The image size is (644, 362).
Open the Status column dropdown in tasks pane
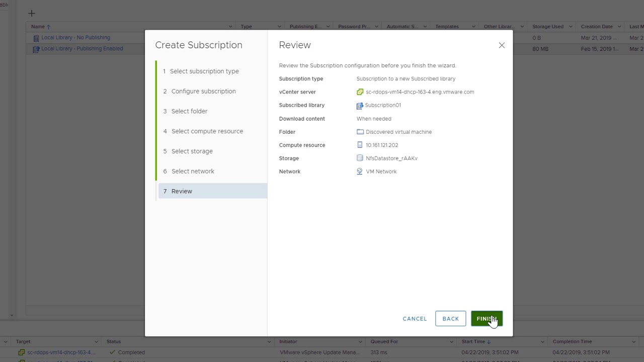tap(269, 341)
